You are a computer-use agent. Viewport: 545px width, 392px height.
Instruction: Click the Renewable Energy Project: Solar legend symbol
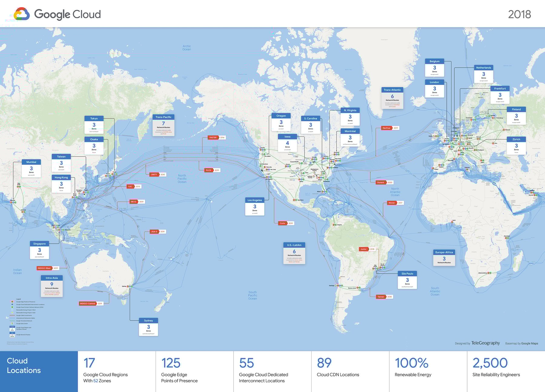pyautogui.click(x=12, y=312)
